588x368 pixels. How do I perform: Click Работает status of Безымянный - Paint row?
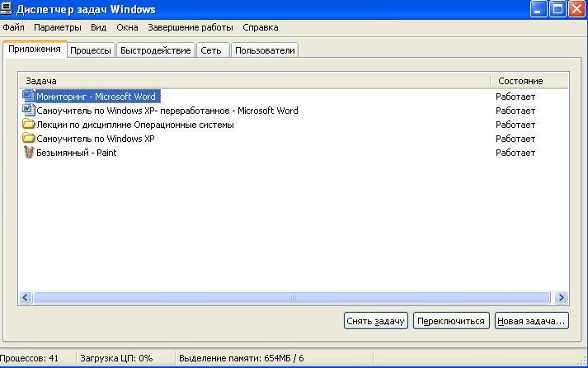[x=515, y=153]
